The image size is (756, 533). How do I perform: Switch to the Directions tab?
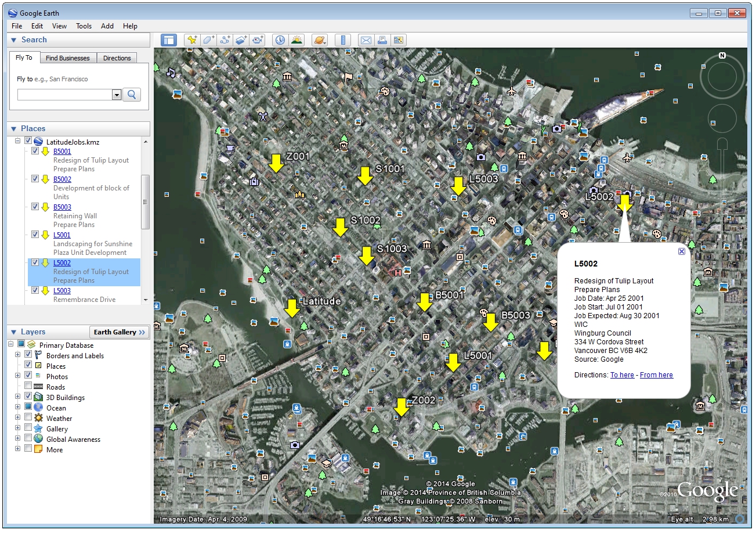pyautogui.click(x=117, y=58)
